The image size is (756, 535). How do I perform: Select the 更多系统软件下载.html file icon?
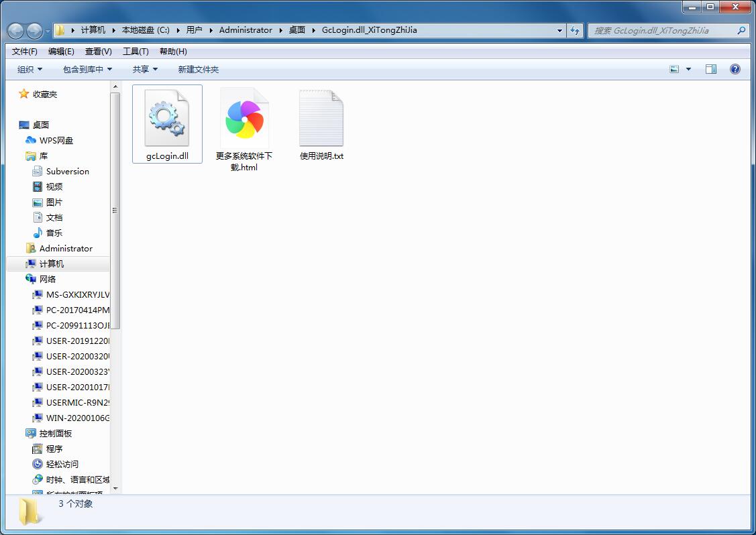pyautogui.click(x=244, y=117)
